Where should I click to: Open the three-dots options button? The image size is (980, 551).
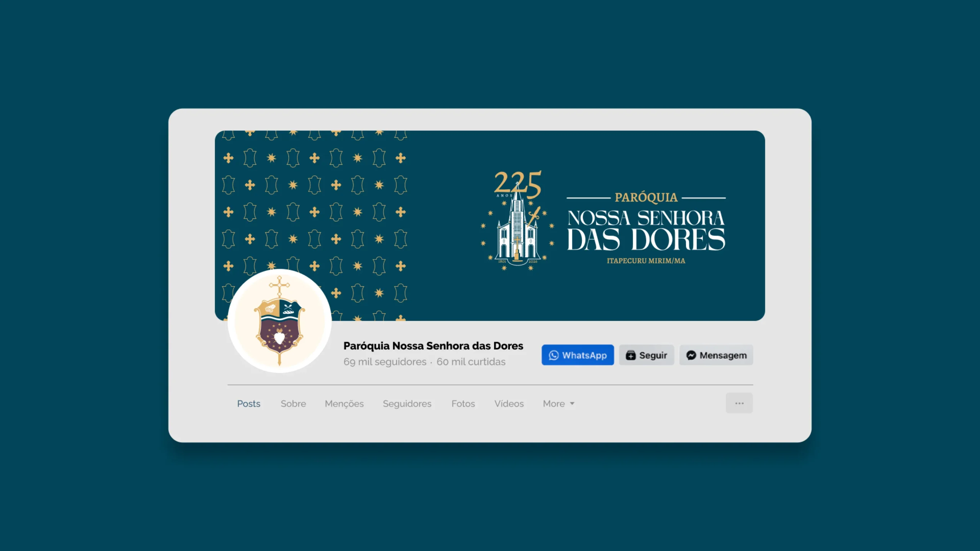tap(739, 403)
